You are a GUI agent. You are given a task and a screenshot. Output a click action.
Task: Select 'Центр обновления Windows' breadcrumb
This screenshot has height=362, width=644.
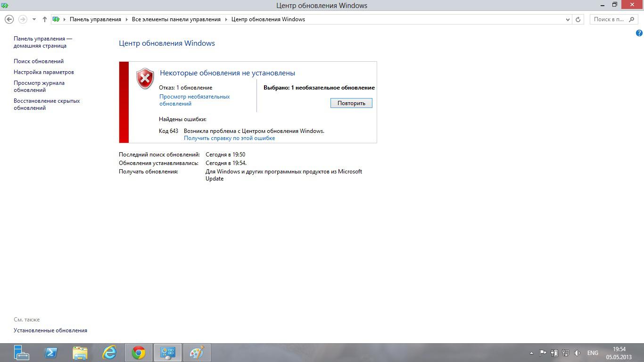tap(268, 19)
